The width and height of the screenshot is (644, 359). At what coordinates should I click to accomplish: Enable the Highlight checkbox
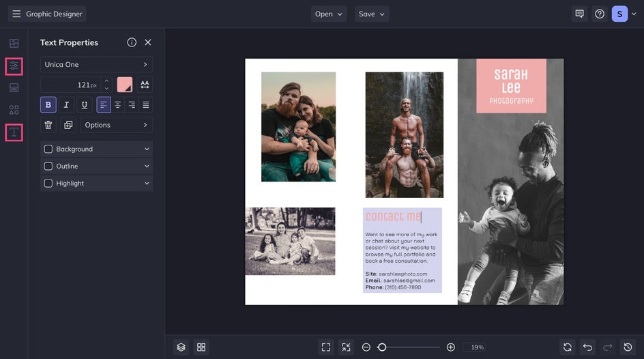coord(48,183)
